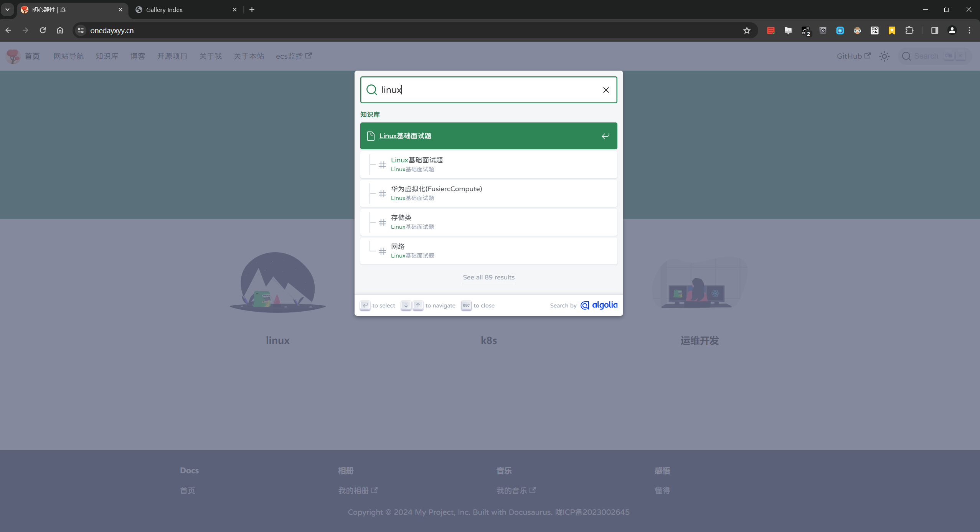Viewport: 980px width, 532px height.
Task: Bookmark page with star icon
Action: (746, 30)
